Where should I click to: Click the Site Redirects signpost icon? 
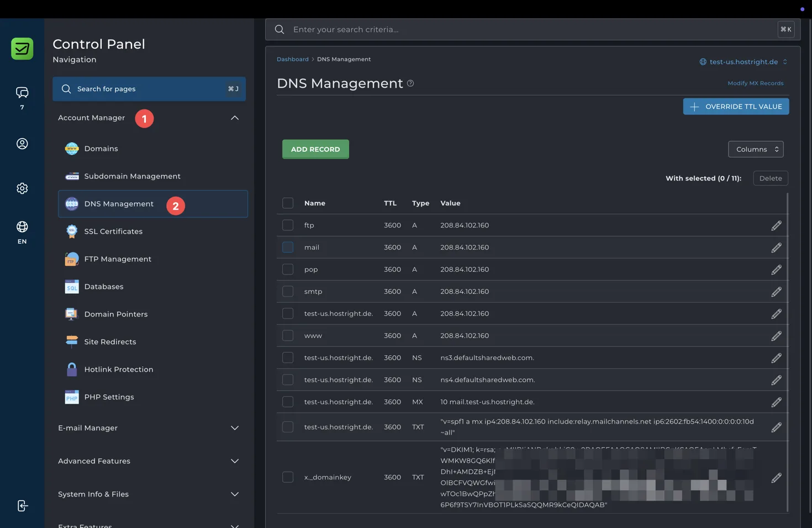72,342
